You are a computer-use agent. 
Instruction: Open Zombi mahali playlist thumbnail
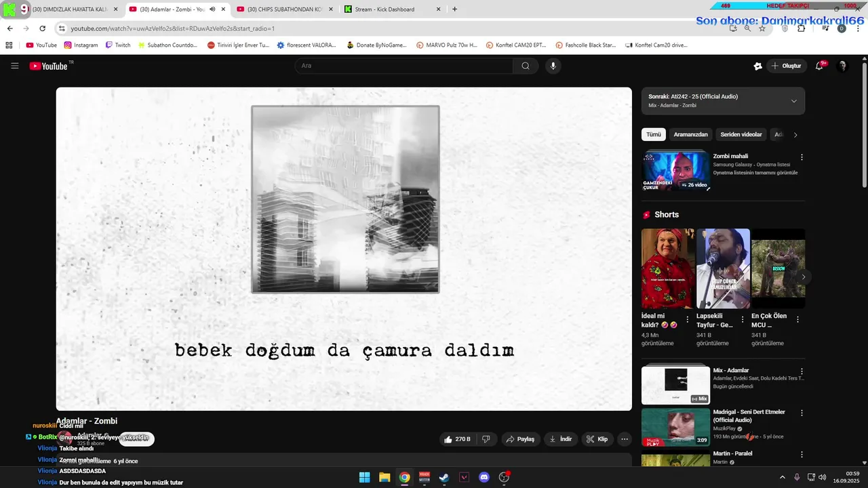point(675,171)
